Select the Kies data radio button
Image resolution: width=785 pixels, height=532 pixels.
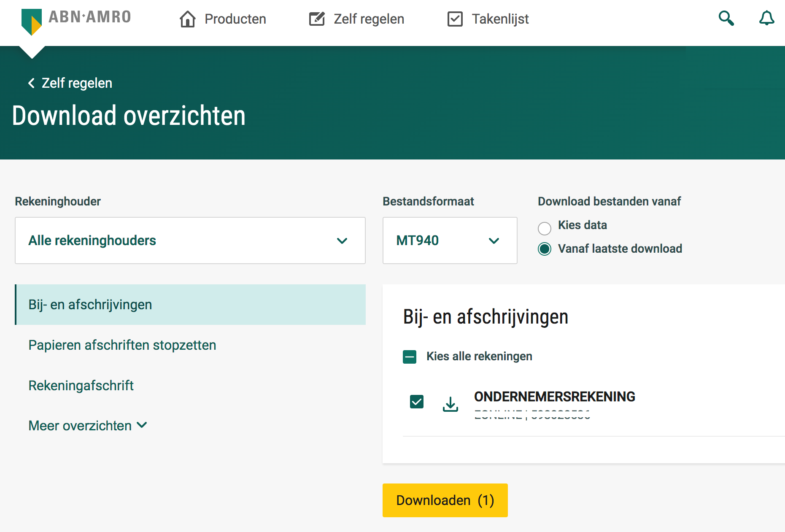click(x=545, y=228)
